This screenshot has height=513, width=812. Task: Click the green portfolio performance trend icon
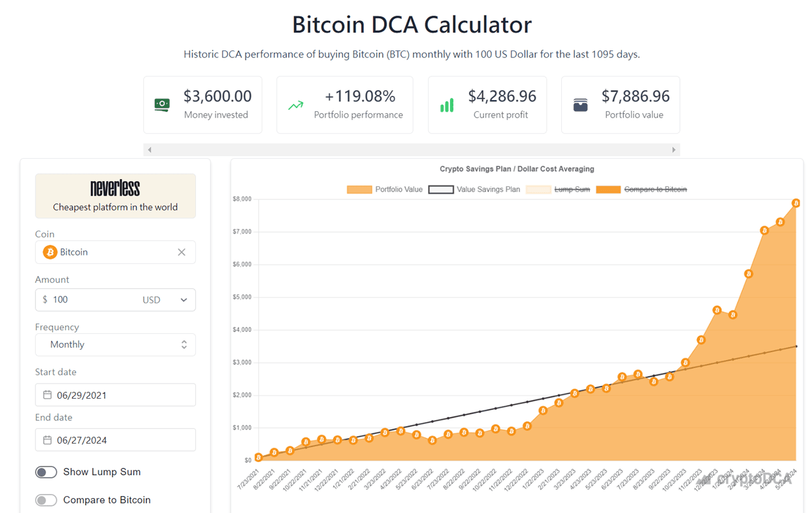click(x=296, y=105)
